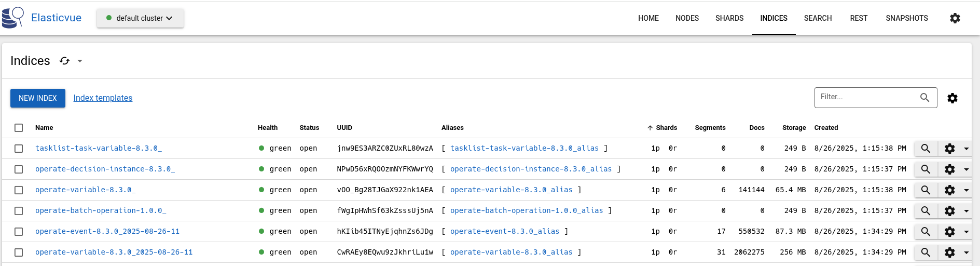
Task: Switch to the SHARDS tab
Action: 729,18
